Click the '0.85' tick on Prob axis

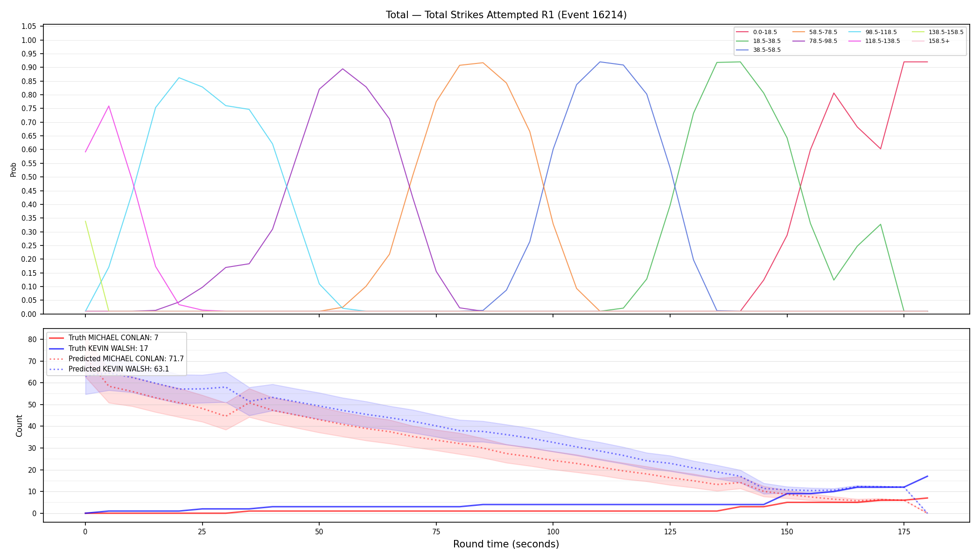[x=29, y=81]
